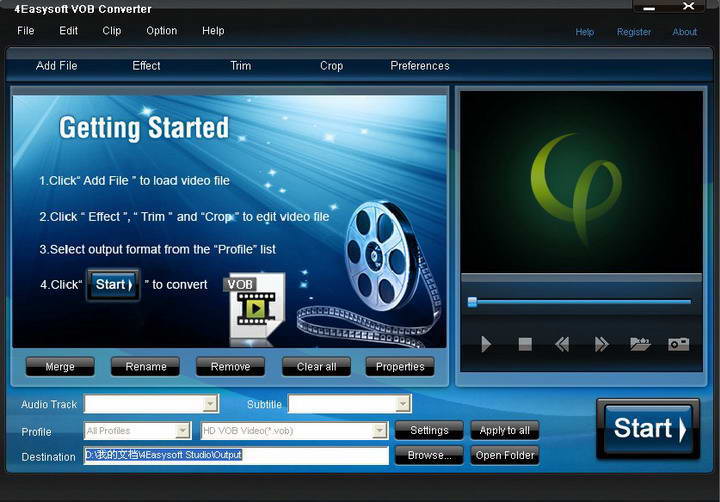The image size is (720, 502).
Task: Open the Trim toolbar item
Action: coord(241,66)
